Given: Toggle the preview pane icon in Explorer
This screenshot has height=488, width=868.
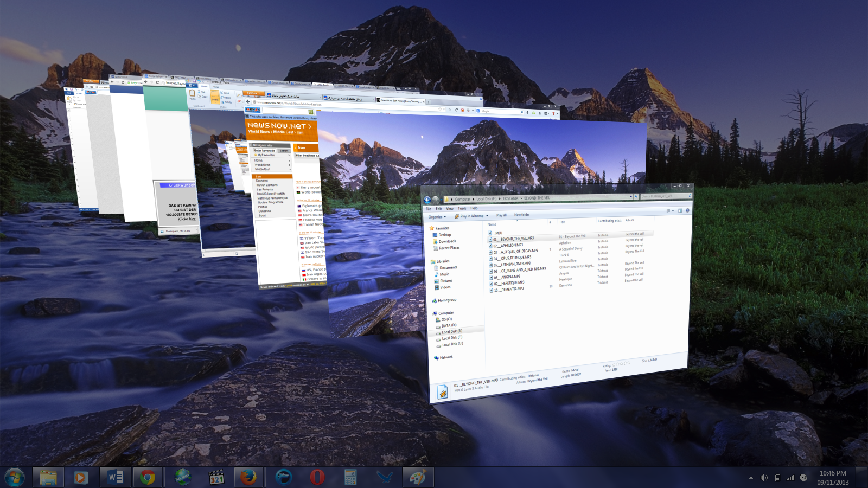Looking at the screenshot, I should click(680, 210).
